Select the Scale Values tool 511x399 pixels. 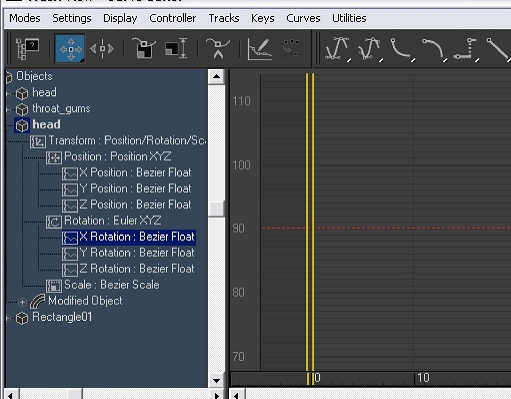(x=176, y=49)
